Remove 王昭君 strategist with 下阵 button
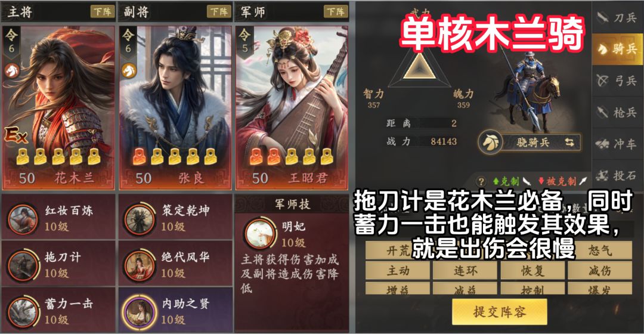 336,11
